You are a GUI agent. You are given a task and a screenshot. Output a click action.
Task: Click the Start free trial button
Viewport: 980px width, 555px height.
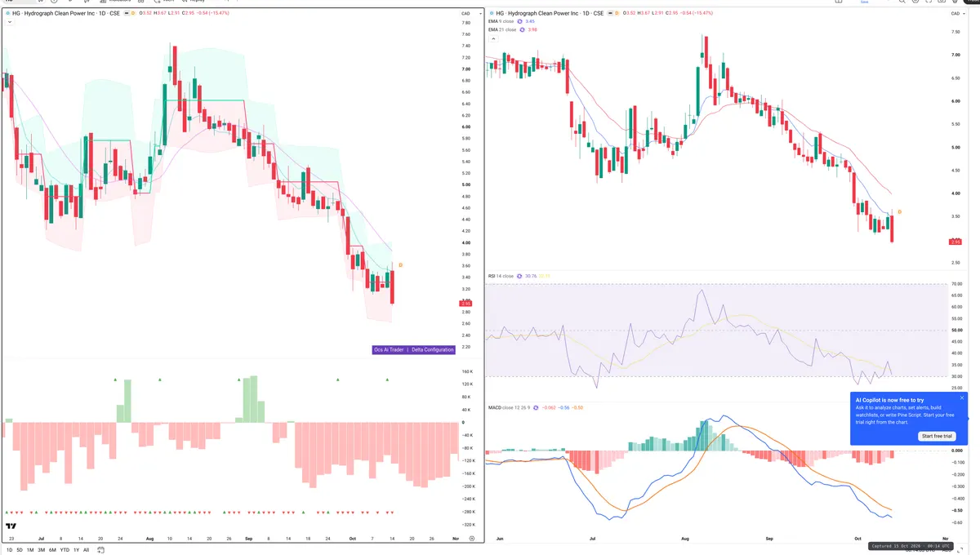click(938, 436)
